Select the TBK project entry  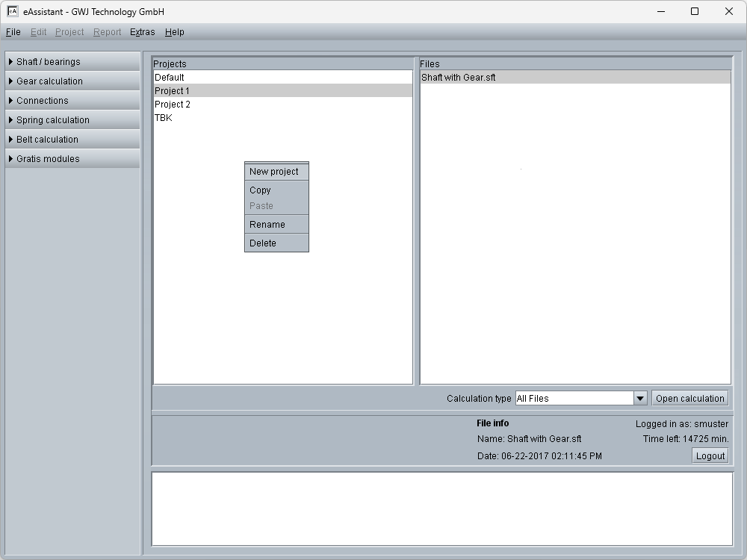coord(164,118)
